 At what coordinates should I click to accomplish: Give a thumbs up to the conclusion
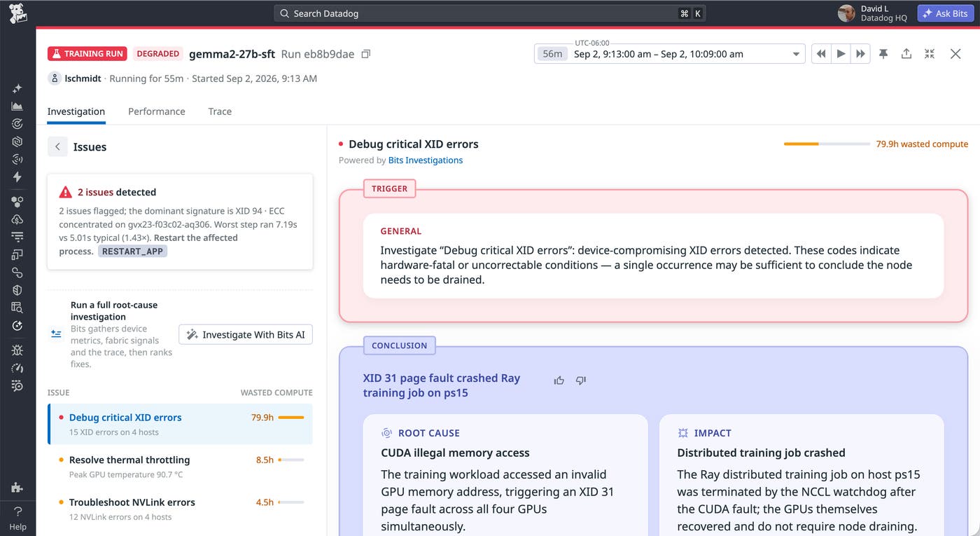(x=559, y=380)
